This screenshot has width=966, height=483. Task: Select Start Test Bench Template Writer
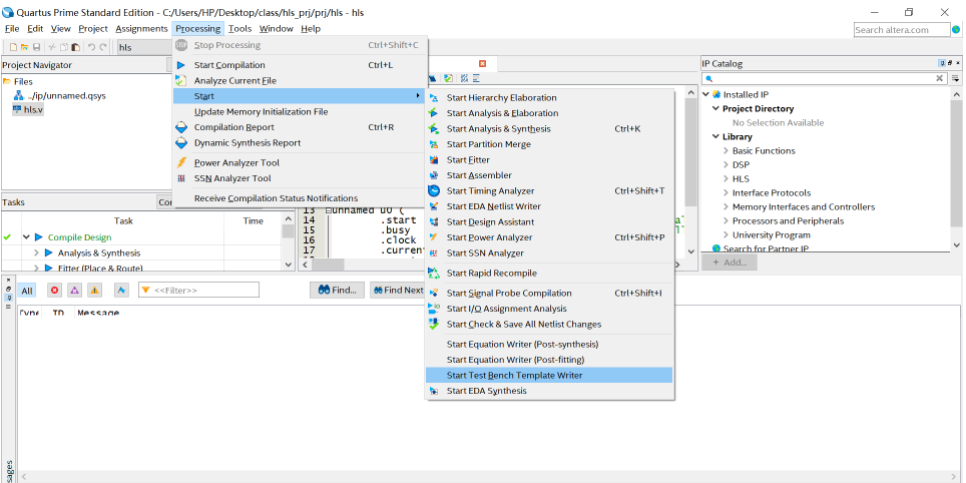point(549,375)
